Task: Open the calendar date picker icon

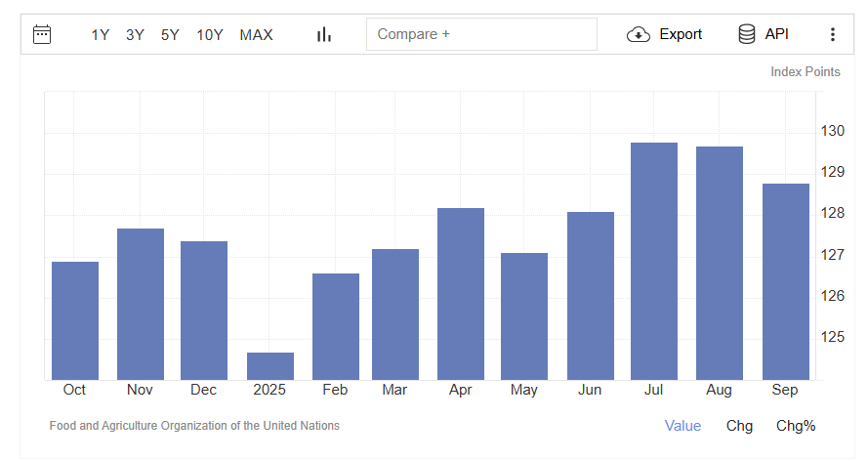Action: [x=42, y=34]
